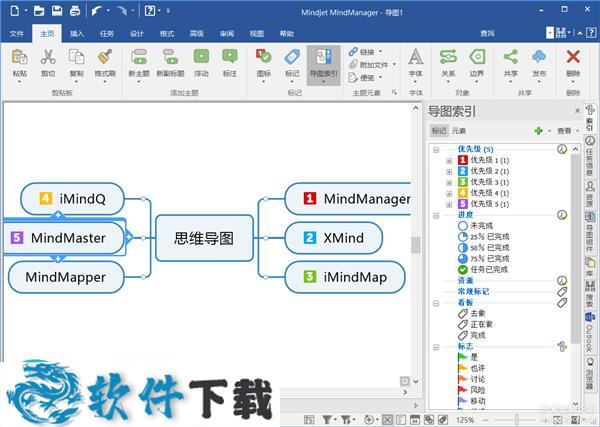Switch to the 设计 ribbon tab
This screenshot has height=427, width=600.
click(x=137, y=34)
